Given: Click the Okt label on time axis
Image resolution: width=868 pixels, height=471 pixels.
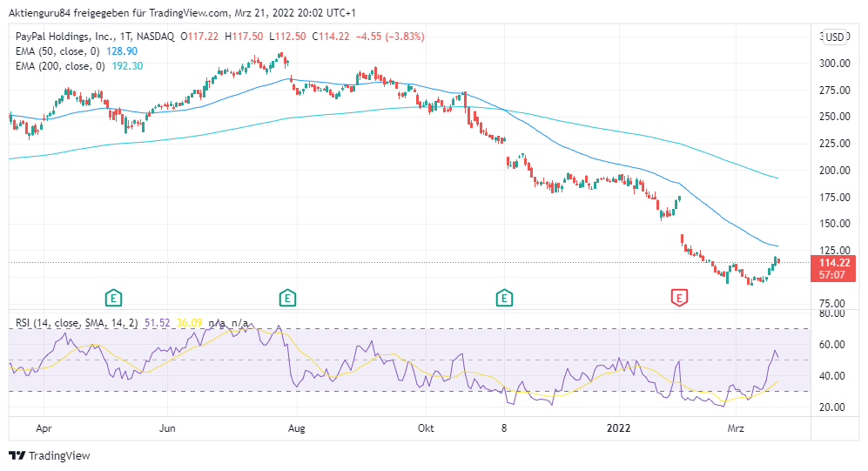Looking at the screenshot, I should pos(426,428).
